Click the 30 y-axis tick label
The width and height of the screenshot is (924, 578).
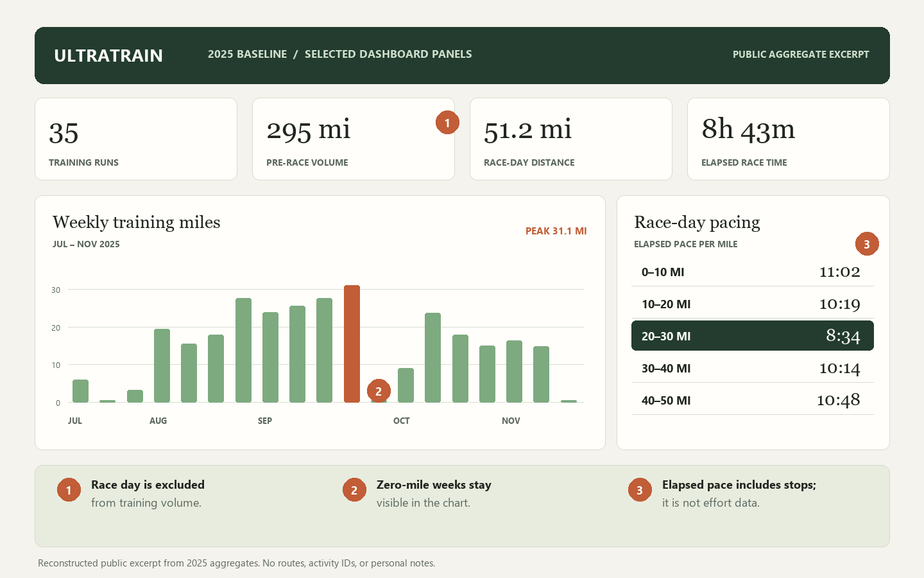[56, 290]
